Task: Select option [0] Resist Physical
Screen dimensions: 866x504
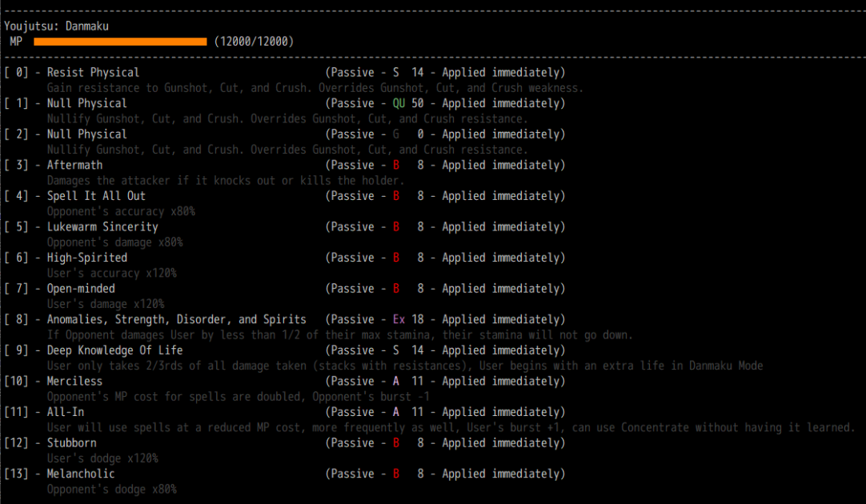Action: (285, 72)
